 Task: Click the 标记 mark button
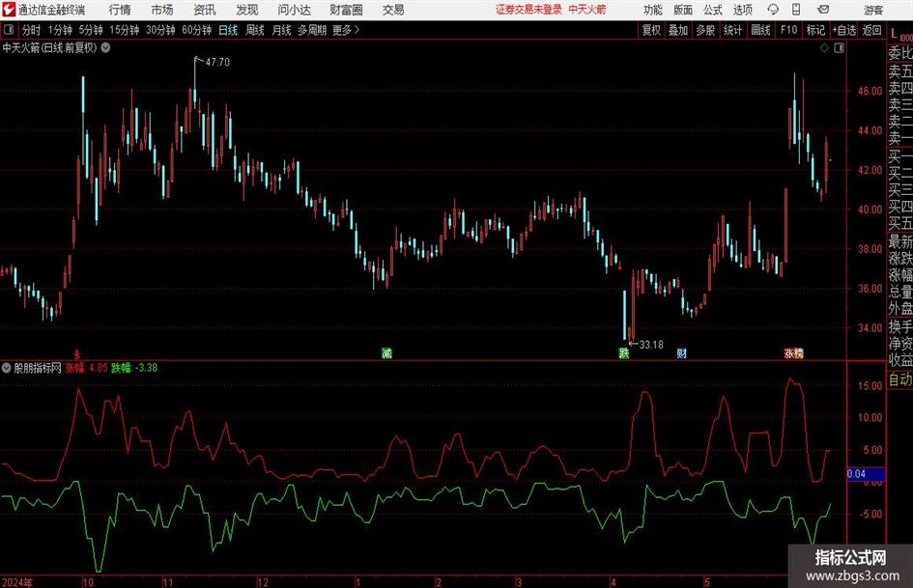coord(815,30)
